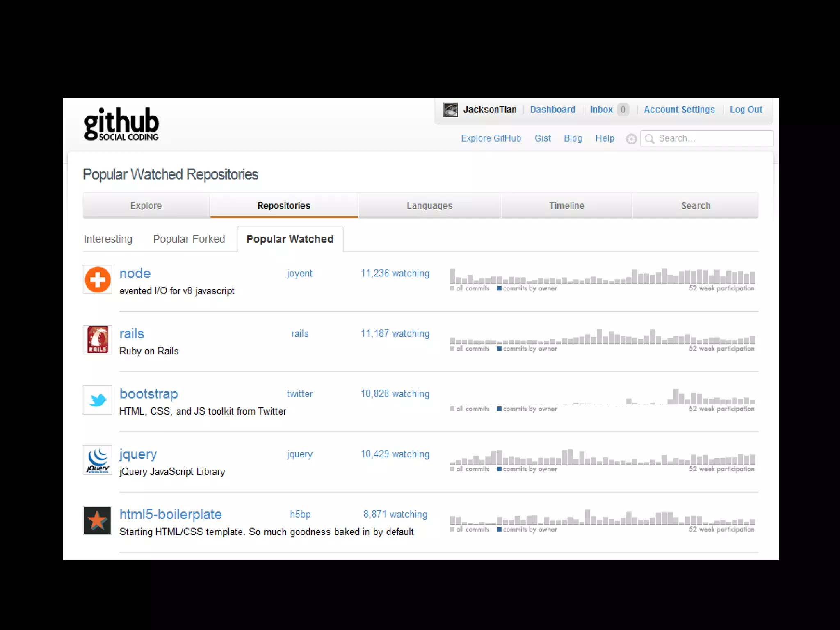Switch to the Languages tab
The image size is (840, 630).
pos(429,205)
